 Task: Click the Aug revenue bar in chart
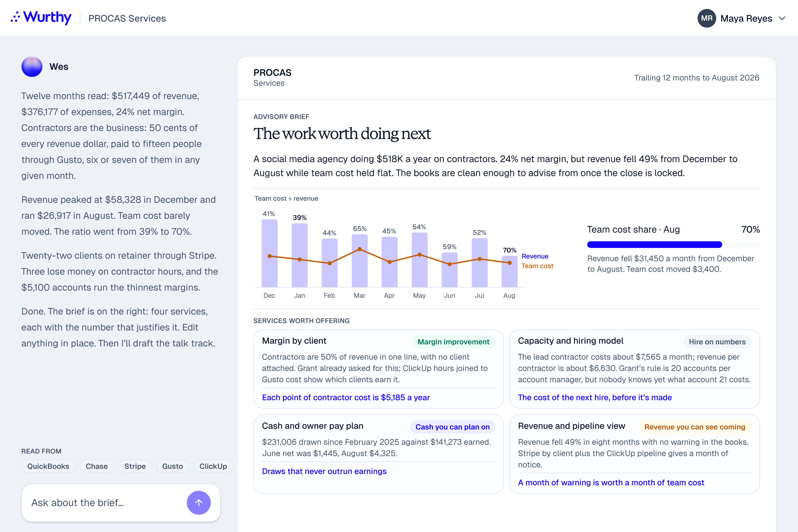509,271
